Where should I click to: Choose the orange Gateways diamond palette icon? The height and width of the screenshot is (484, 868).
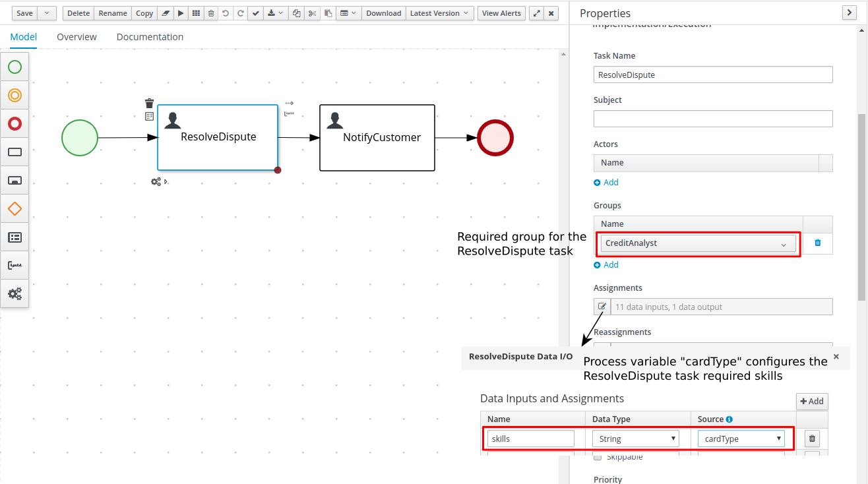pyautogui.click(x=15, y=209)
